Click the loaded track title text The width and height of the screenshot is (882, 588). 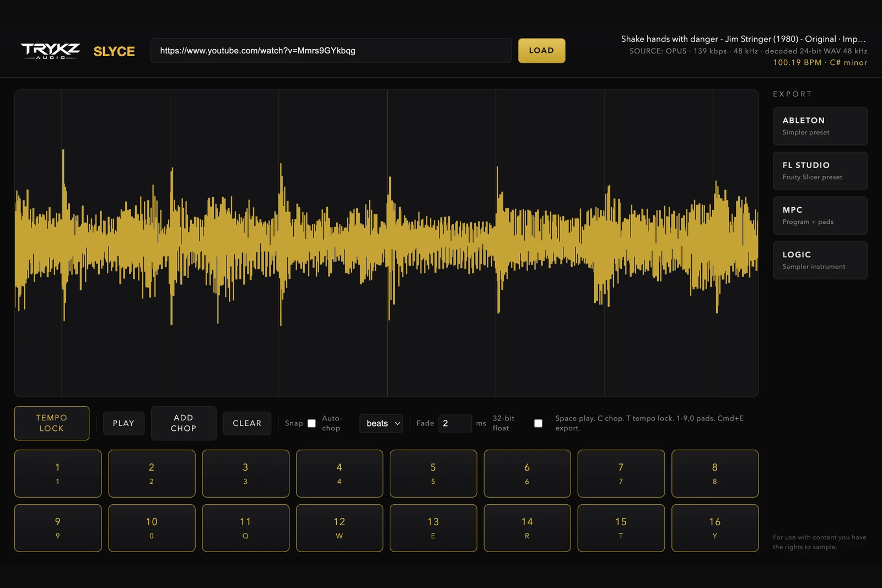(x=744, y=39)
